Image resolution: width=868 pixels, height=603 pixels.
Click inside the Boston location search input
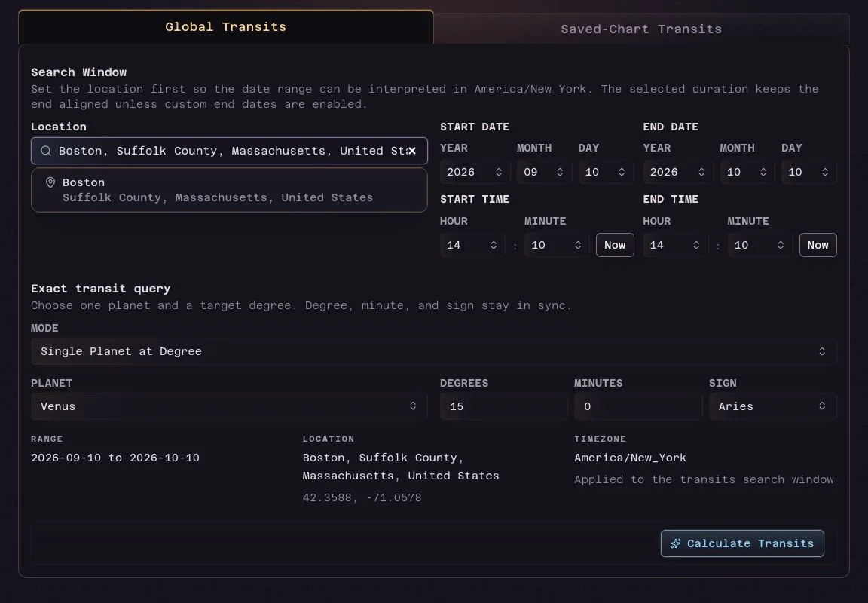point(229,151)
